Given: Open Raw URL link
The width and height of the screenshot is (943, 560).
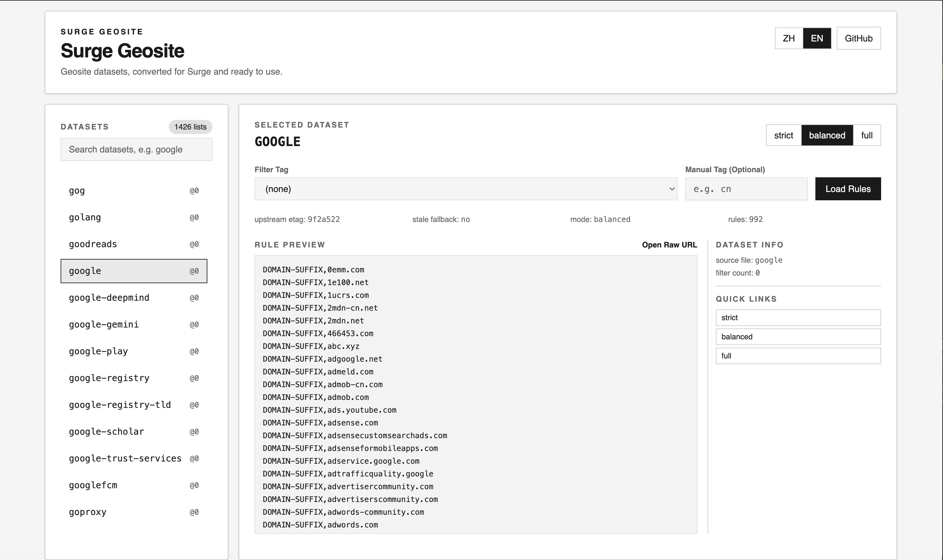Looking at the screenshot, I should point(669,245).
